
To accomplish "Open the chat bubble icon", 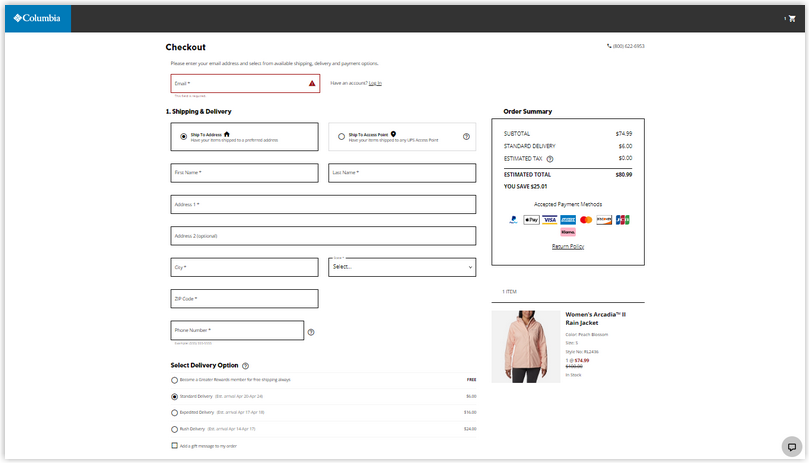I will tap(791, 447).
